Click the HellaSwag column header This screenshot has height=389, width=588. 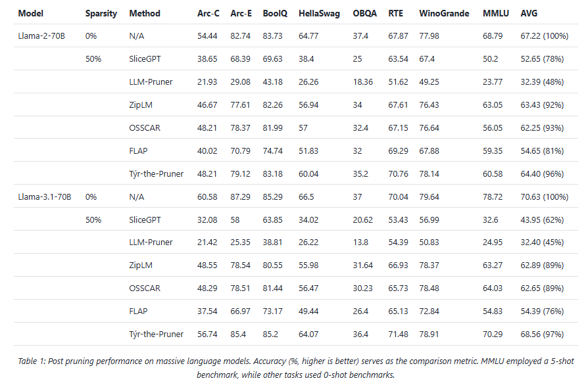coord(319,13)
